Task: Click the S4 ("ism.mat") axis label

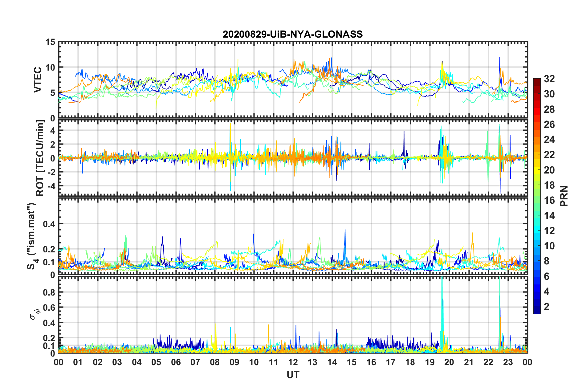Action: tap(32, 236)
